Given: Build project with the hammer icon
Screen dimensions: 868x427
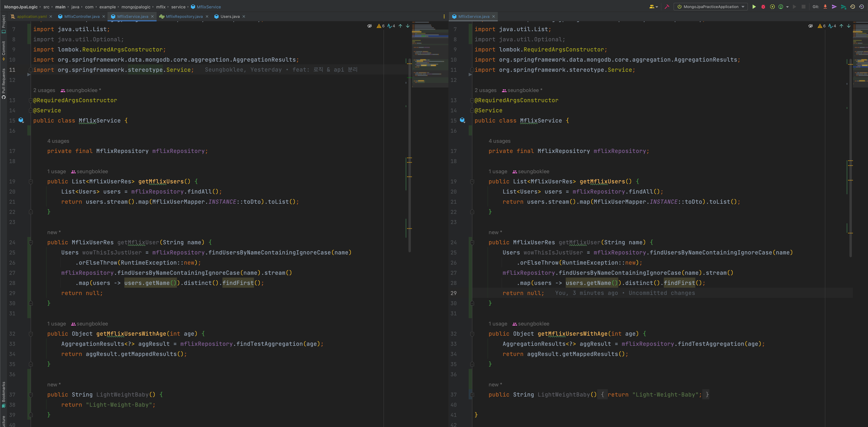Looking at the screenshot, I should click(667, 7).
